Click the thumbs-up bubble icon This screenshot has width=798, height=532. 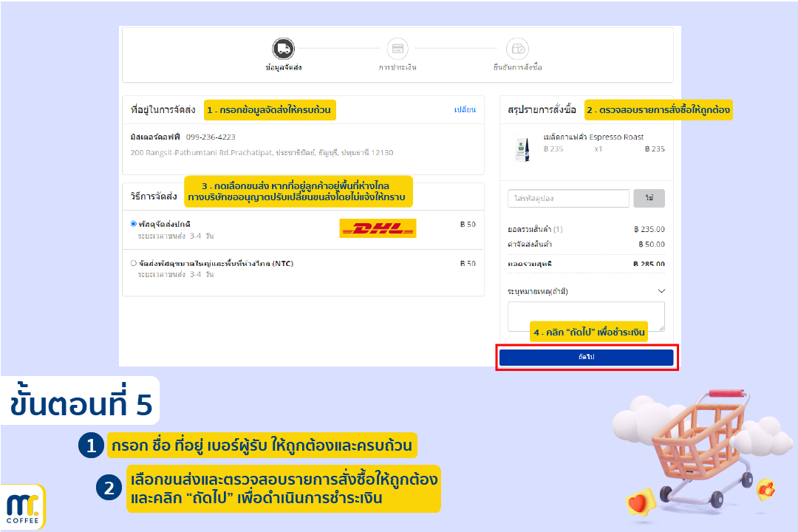tap(765, 488)
